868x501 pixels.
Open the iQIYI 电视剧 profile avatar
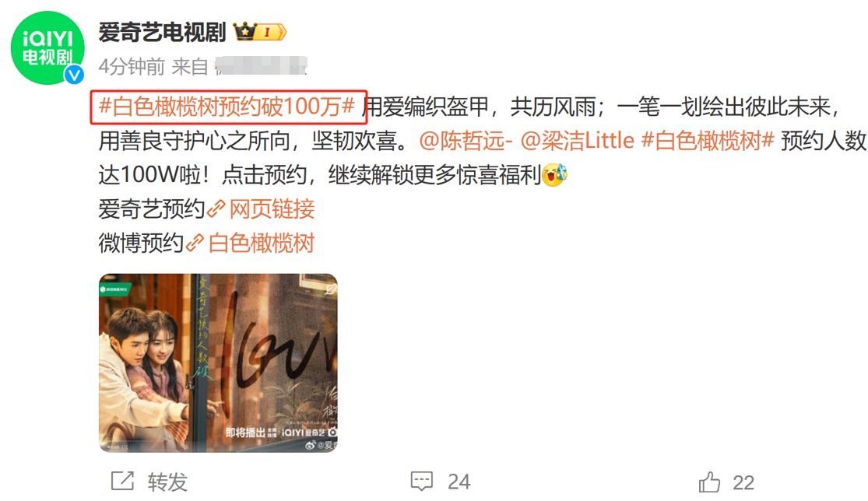pyautogui.click(x=47, y=47)
